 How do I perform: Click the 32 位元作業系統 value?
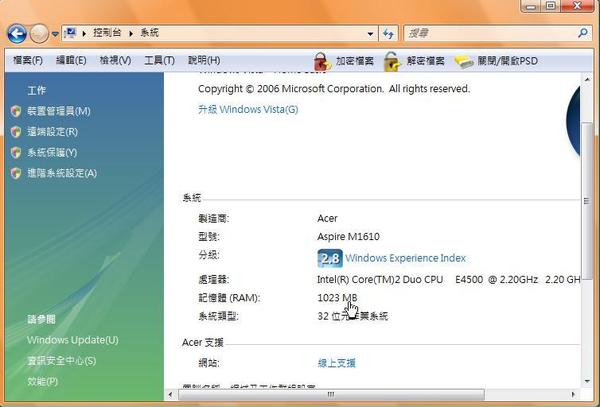(352, 316)
